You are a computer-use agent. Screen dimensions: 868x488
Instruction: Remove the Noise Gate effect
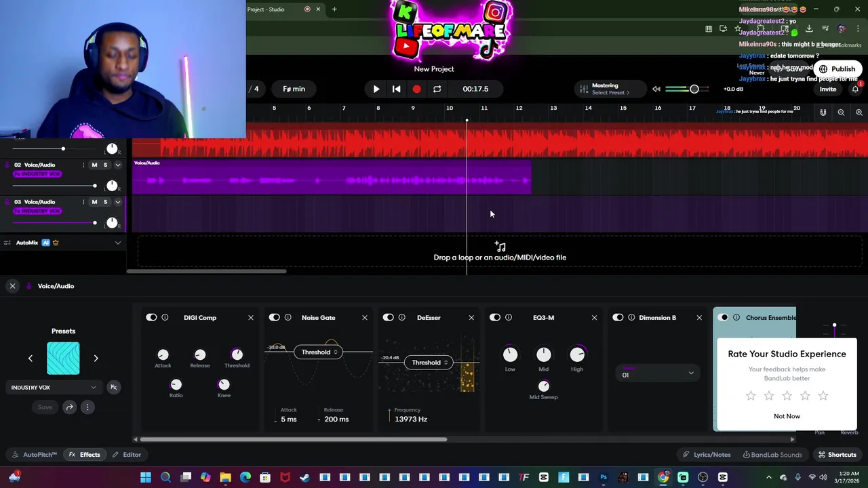364,317
